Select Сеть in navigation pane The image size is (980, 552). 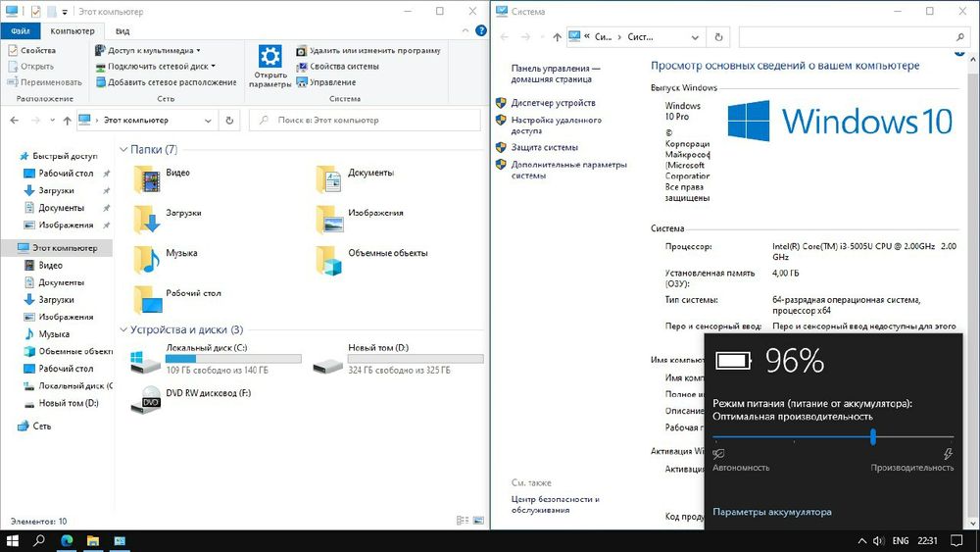pyautogui.click(x=33, y=426)
